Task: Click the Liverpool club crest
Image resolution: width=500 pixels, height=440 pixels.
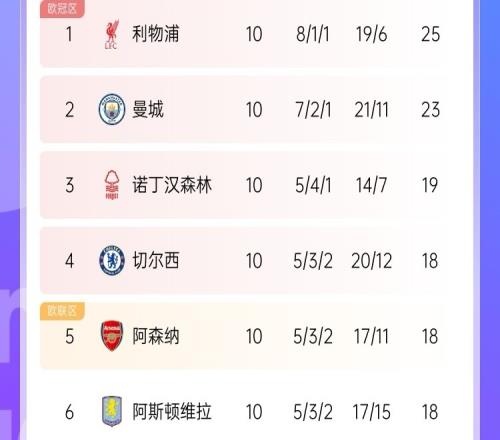Action: click(112, 35)
